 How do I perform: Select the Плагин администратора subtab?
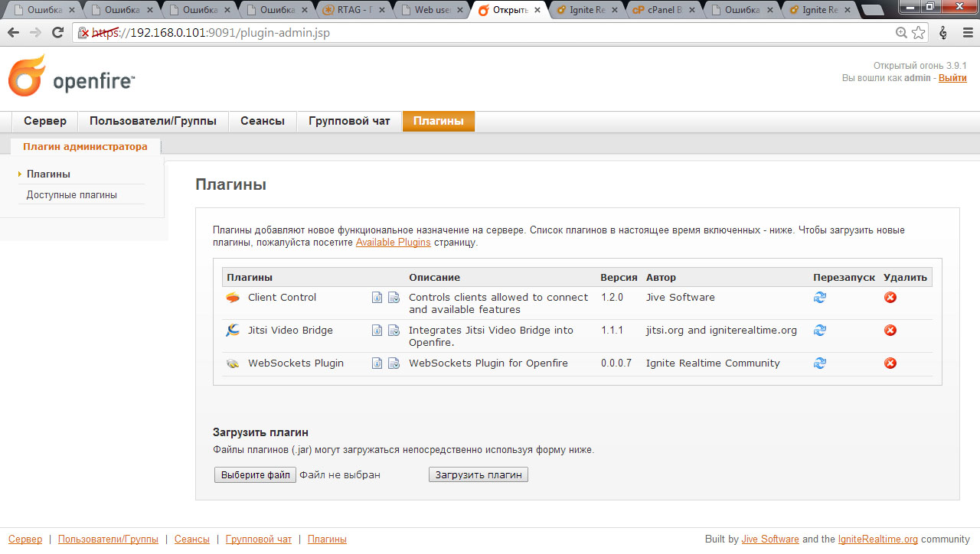point(85,146)
